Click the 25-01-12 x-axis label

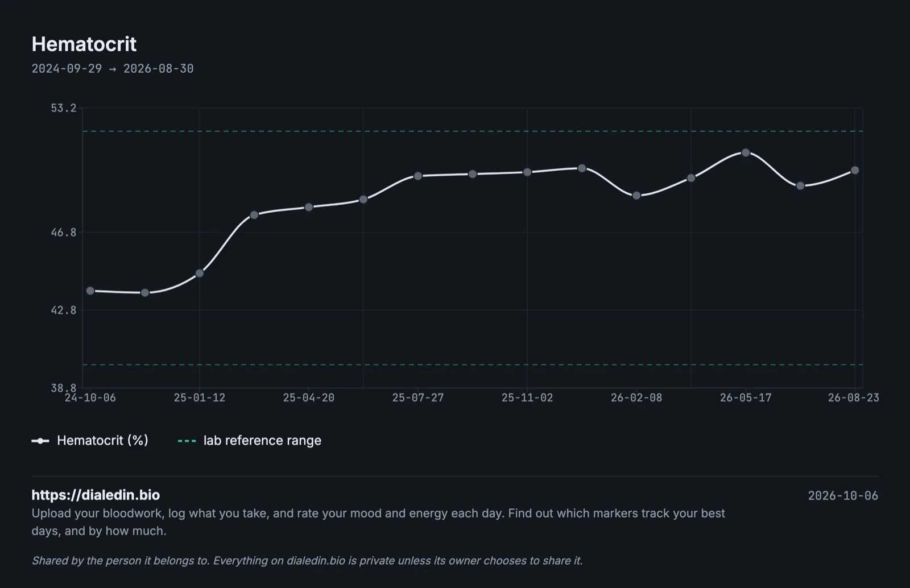click(200, 397)
